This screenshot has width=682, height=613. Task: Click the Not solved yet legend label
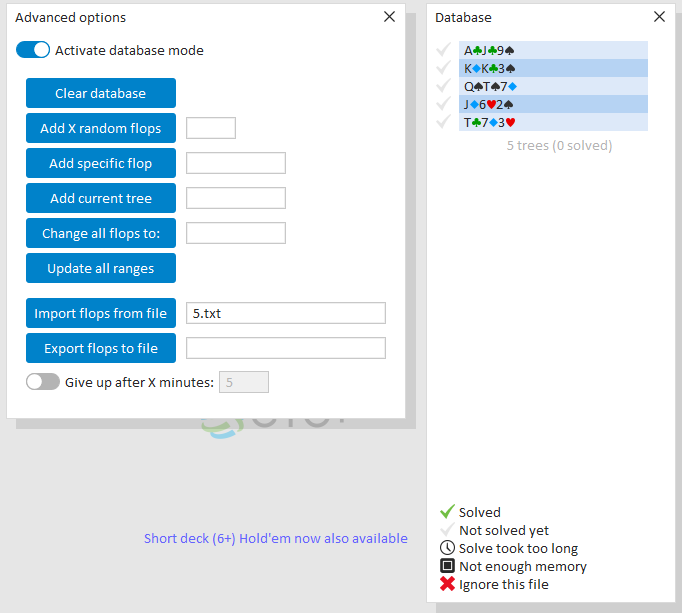[x=504, y=530]
